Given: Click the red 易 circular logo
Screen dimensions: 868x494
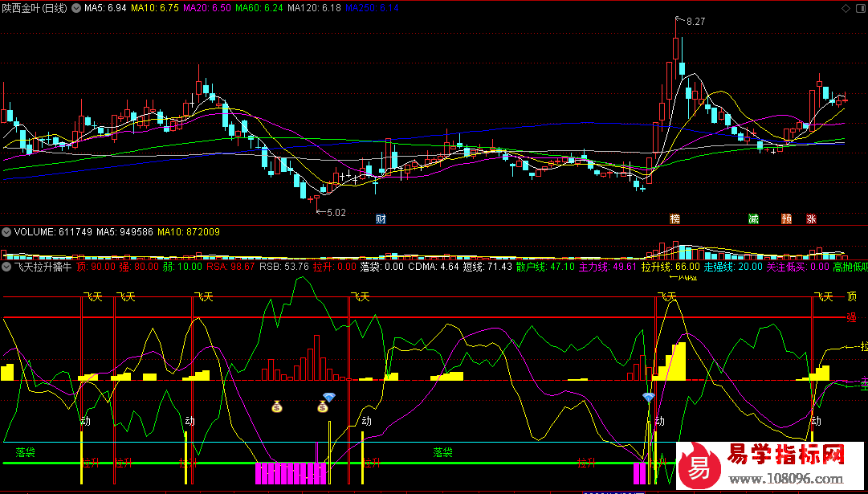Looking at the screenshot, I should tap(699, 467).
